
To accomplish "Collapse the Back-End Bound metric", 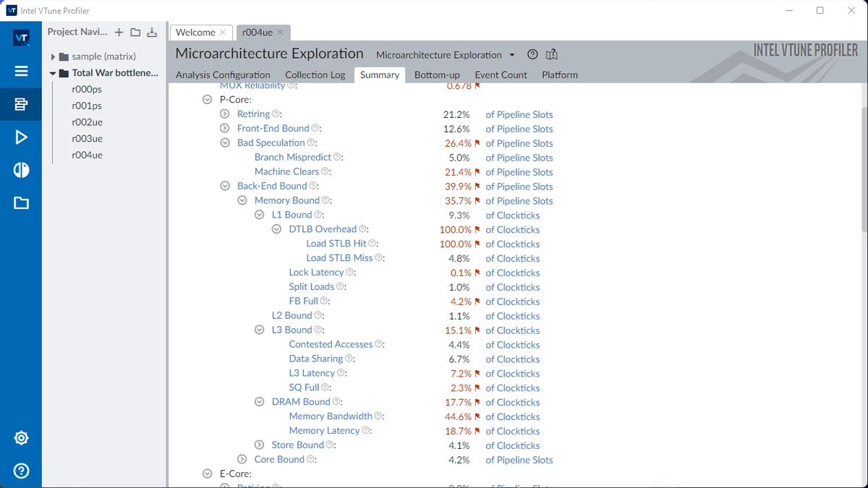I will (x=224, y=187).
